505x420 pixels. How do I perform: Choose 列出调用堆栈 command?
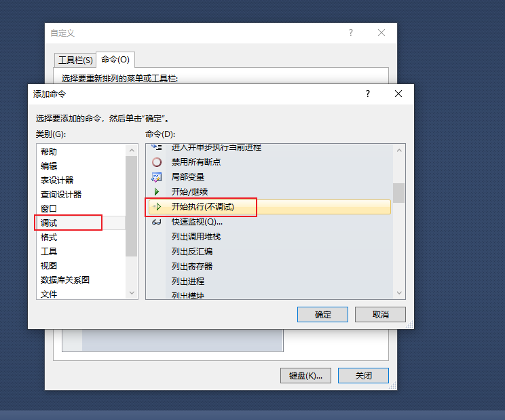(x=195, y=237)
